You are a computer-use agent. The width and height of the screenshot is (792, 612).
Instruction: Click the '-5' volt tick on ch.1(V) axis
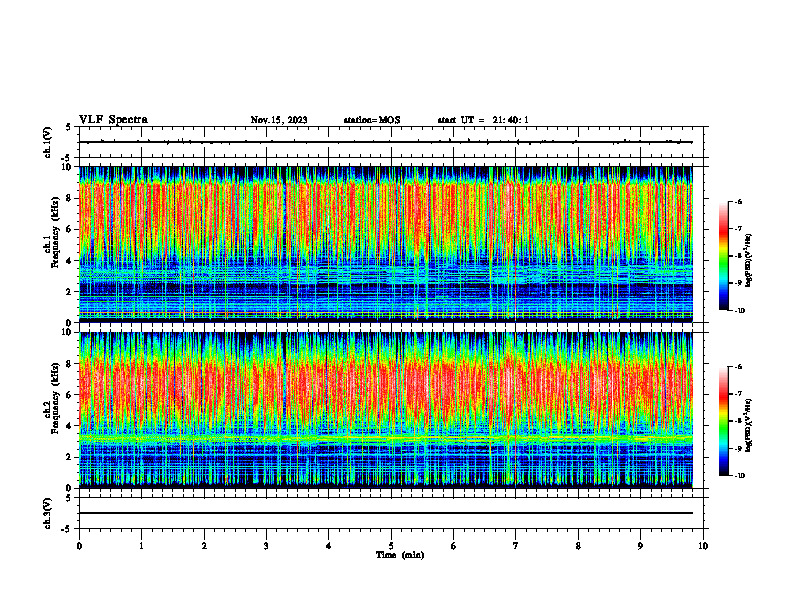pyautogui.click(x=67, y=158)
